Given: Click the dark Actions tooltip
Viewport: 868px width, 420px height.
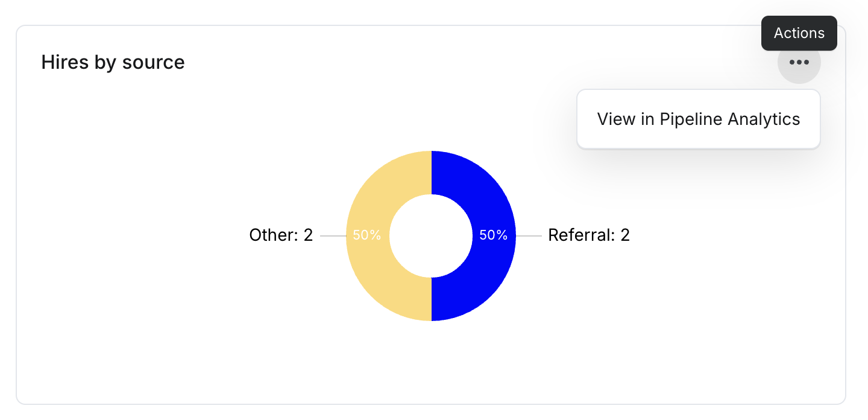Looking at the screenshot, I should point(799,33).
